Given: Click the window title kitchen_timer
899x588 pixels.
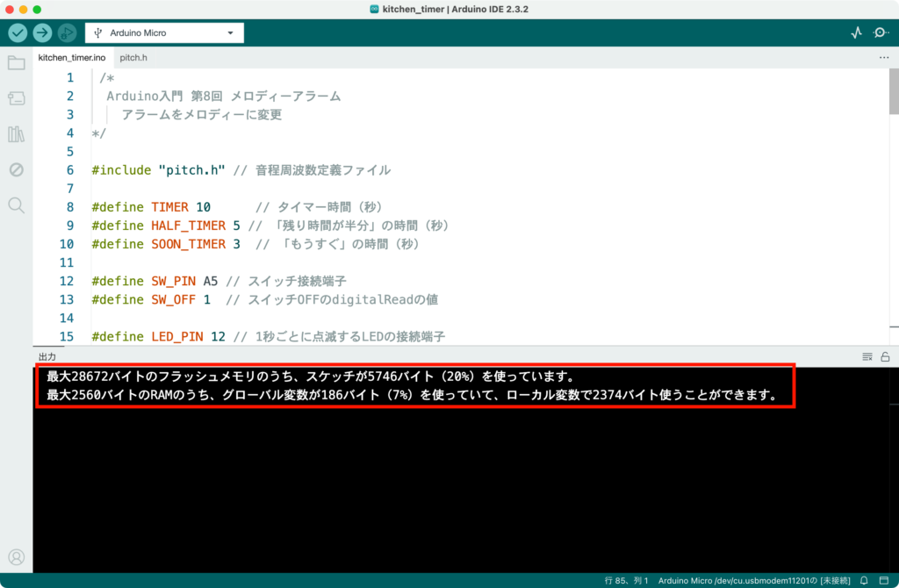Looking at the screenshot, I should click(x=413, y=9).
